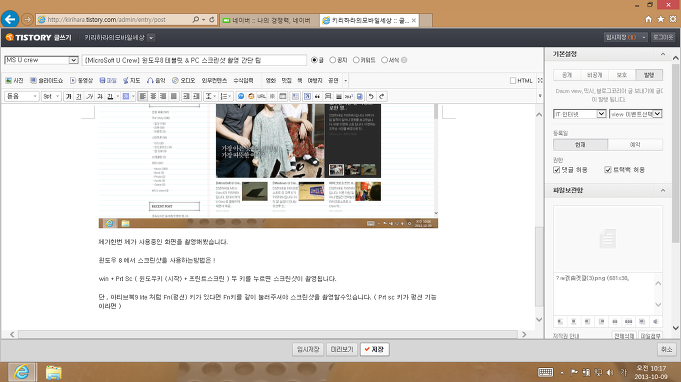Toggle fullscreen editor icon next to HTML

click(540, 80)
